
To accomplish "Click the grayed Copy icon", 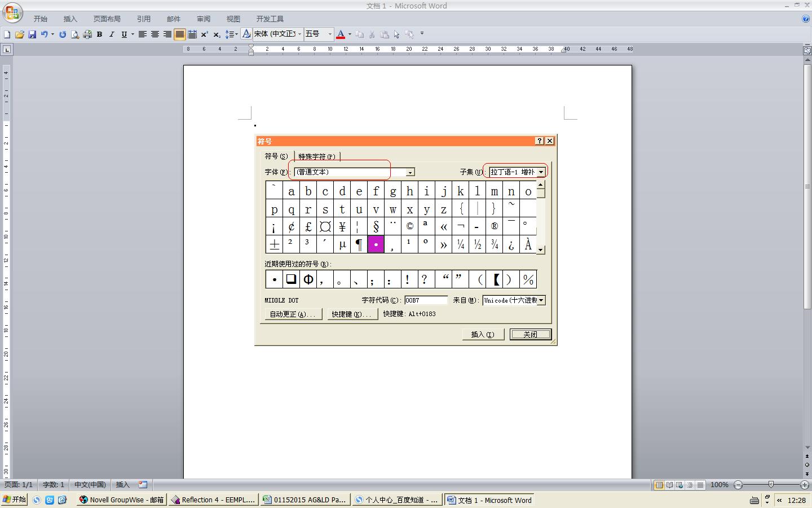I will coord(360,34).
